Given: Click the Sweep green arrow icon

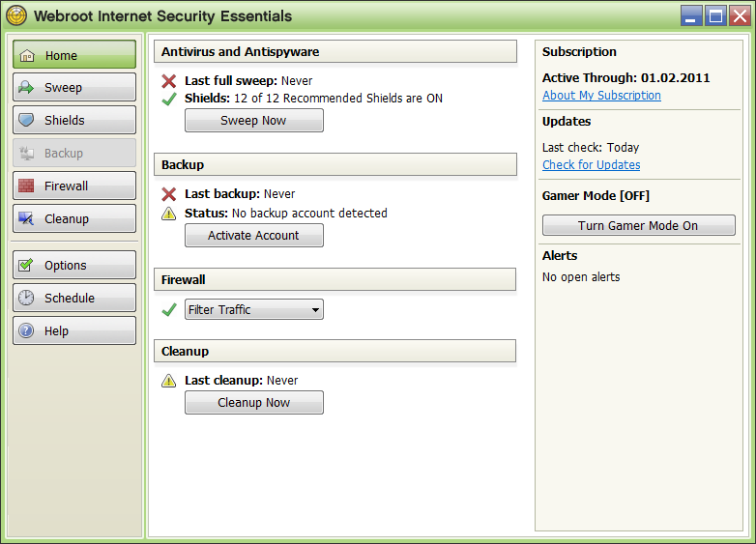Looking at the screenshot, I should 27,88.
